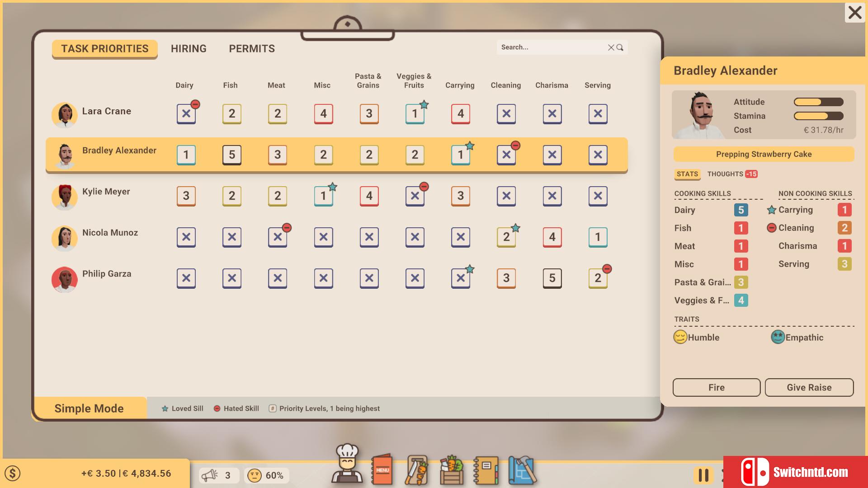The height and width of the screenshot is (488, 868).
Task: Pause the game with pause button
Action: click(x=703, y=475)
